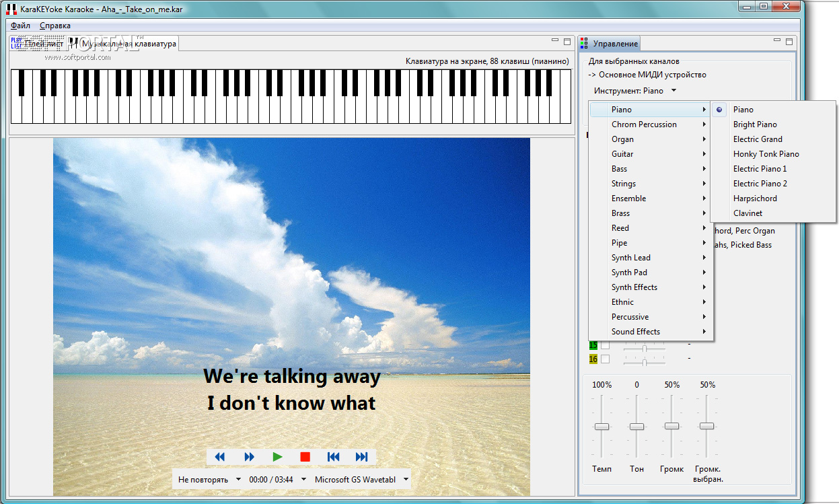Select the Музыкальная клавиатура tab
Screen dimensions: 839x504
124,44
